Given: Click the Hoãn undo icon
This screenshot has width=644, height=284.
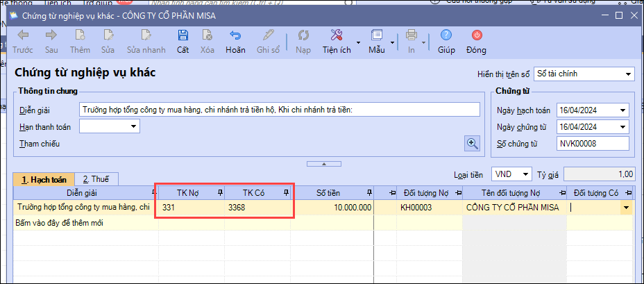Looking at the screenshot, I should pyautogui.click(x=235, y=35).
